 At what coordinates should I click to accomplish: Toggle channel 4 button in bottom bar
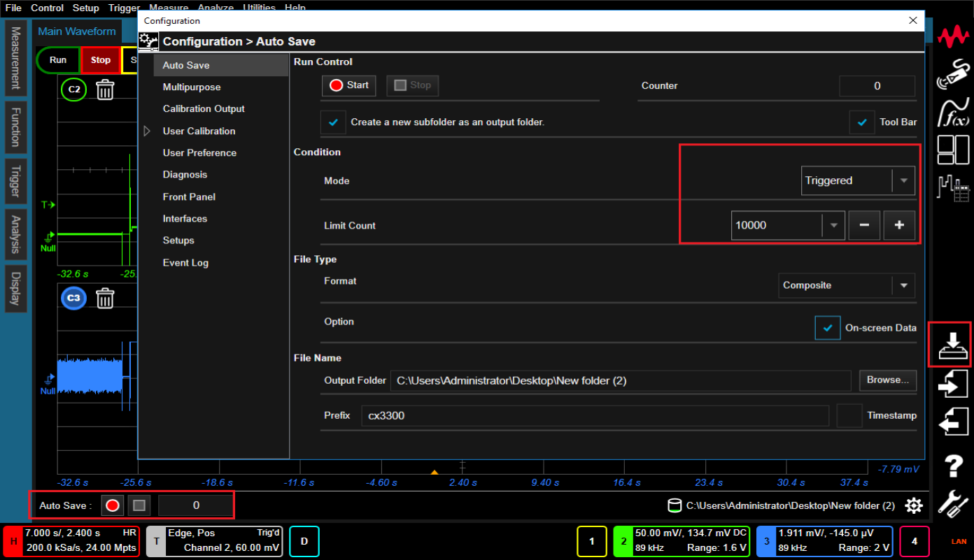(914, 540)
